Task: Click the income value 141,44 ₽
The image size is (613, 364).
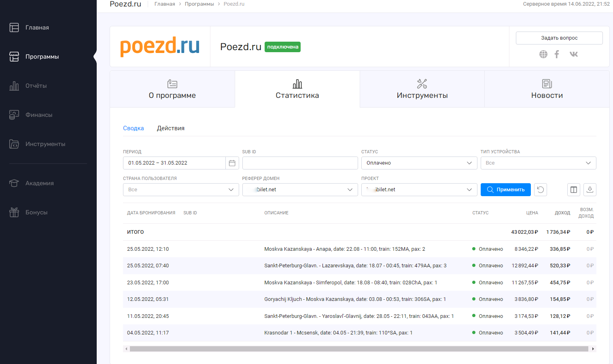Action: pyautogui.click(x=560, y=333)
